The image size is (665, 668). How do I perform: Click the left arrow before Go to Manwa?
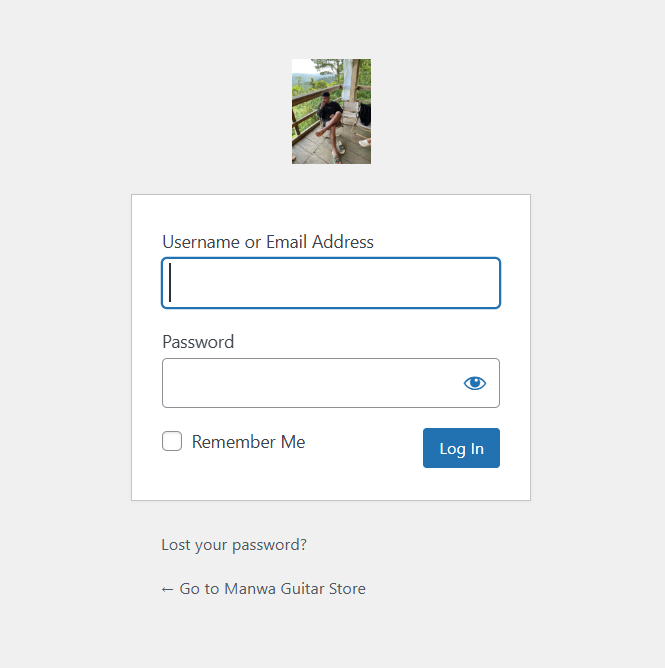click(x=168, y=589)
